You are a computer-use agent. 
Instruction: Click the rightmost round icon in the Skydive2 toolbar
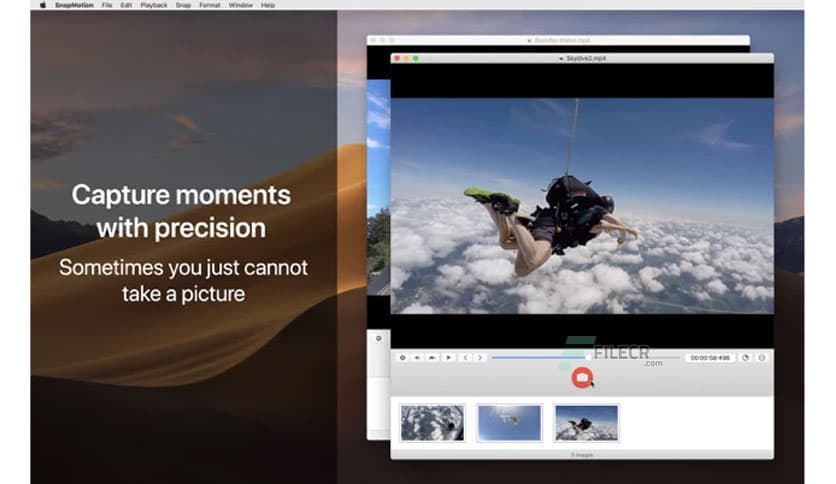pyautogui.click(x=762, y=358)
